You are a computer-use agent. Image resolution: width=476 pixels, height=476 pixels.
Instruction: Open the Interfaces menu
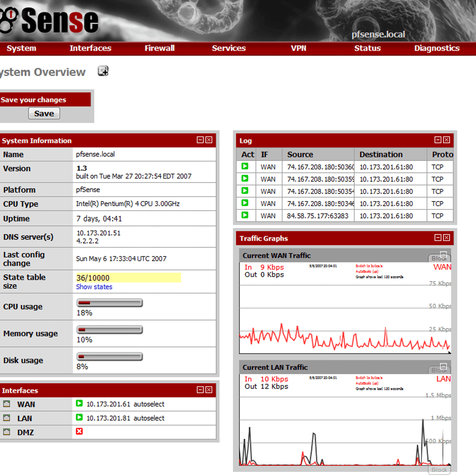point(90,48)
